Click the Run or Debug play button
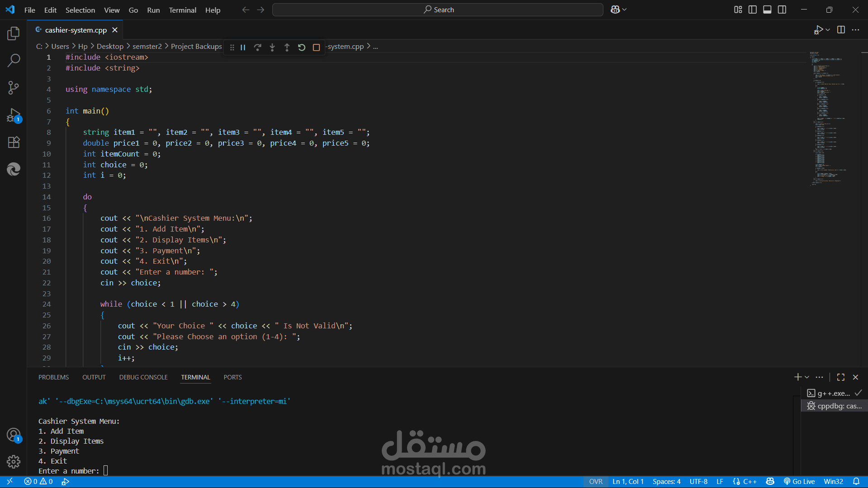This screenshot has width=868, height=488. click(818, 30)
